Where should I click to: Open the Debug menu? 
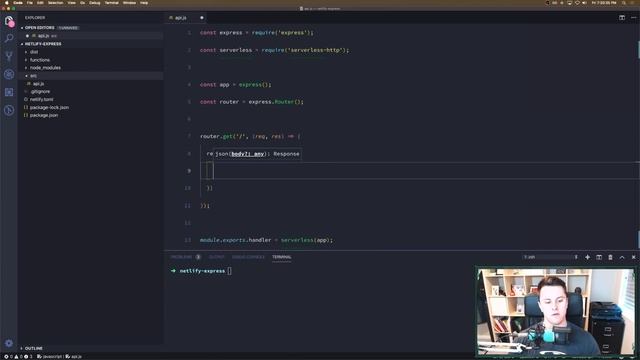95,3
